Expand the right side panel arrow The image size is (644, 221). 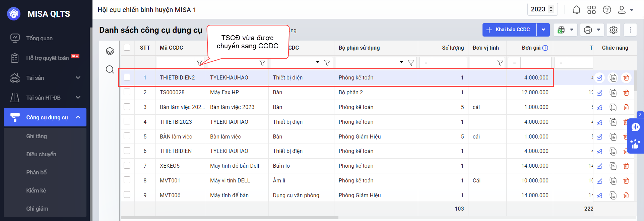(640, 115)
